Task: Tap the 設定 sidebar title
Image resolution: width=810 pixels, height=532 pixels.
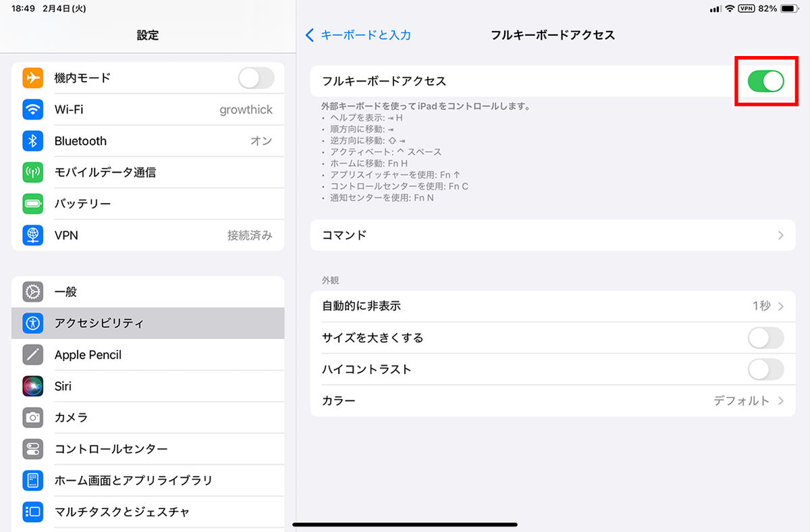Action: pos(148,35)
